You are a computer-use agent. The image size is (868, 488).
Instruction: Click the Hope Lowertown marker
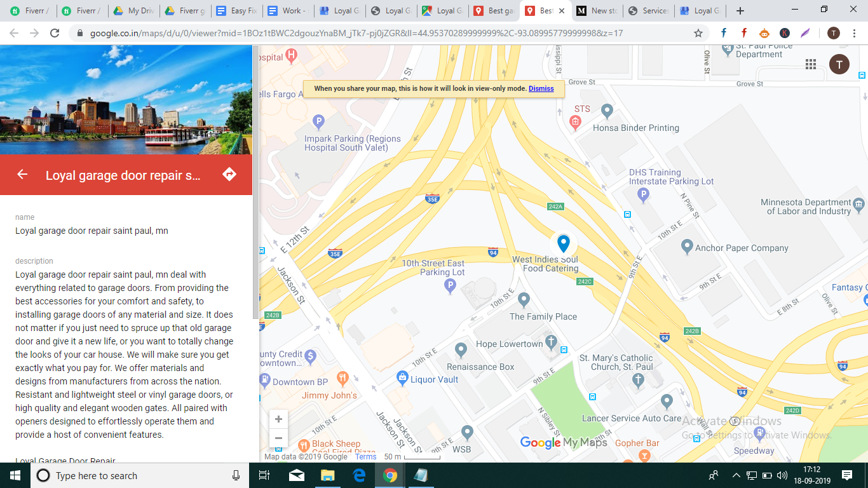click(551, 341)
